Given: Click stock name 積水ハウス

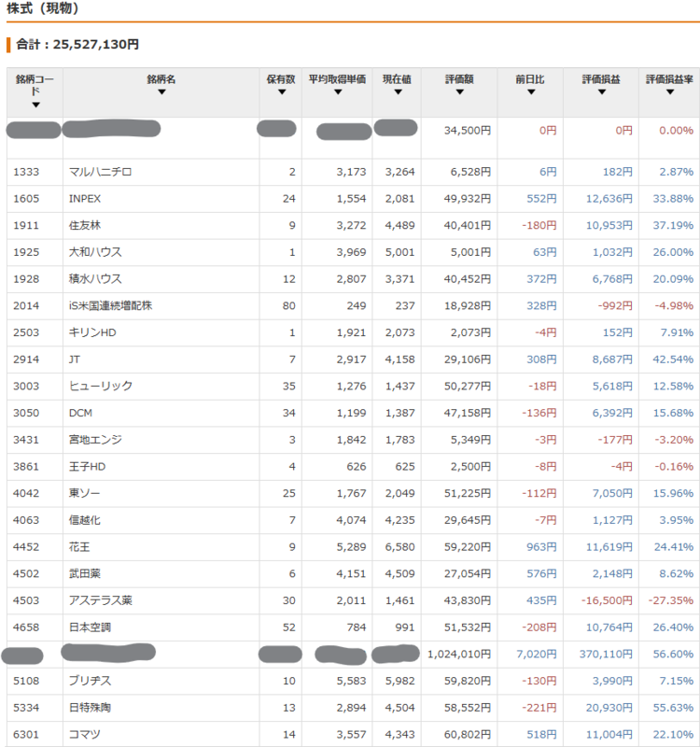Looking at the screenshot, I should [95, 278].
